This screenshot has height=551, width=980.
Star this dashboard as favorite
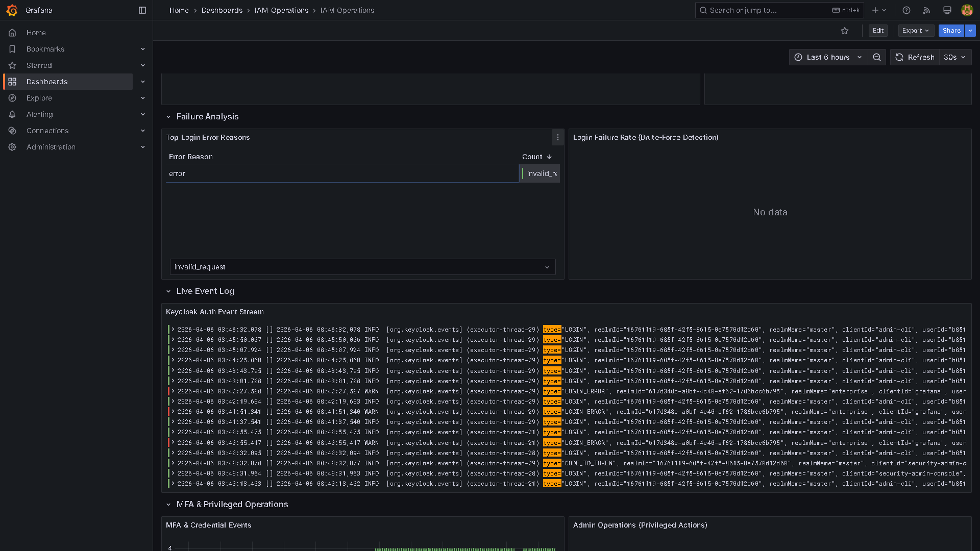pos(845,31)
